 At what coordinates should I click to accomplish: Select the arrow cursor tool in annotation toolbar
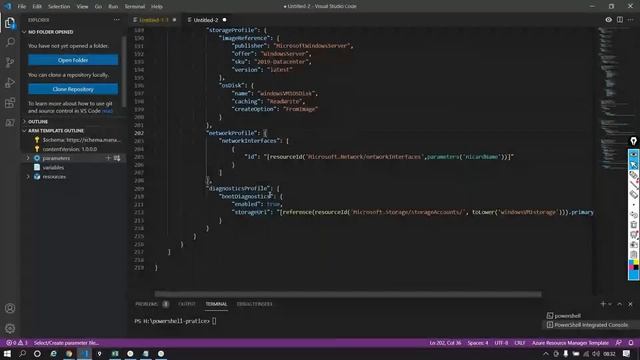[633, 164]
